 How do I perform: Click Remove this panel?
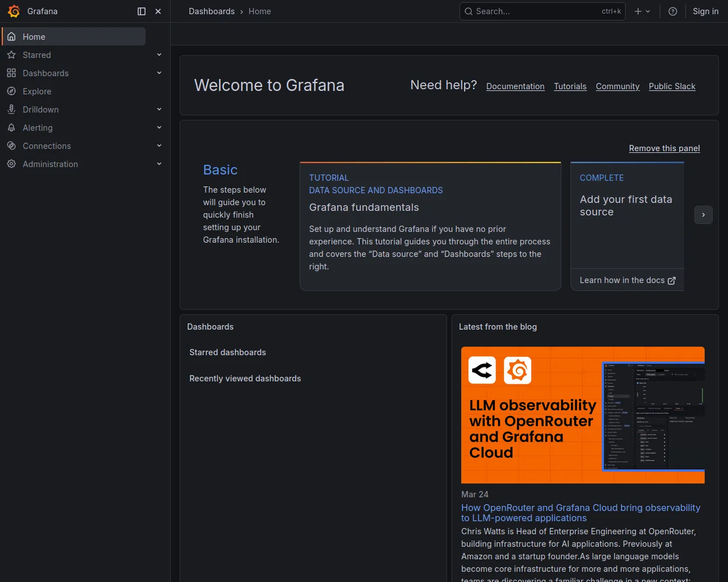pyautogui.click(x=664, y=148)
